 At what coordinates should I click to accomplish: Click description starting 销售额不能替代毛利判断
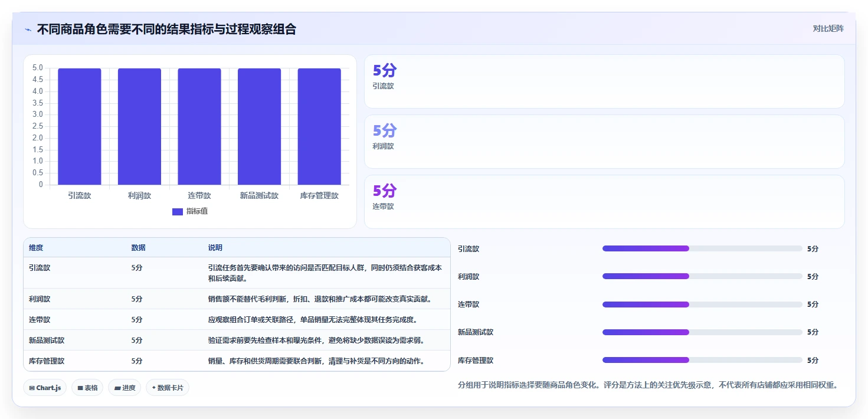coord(320,299)
